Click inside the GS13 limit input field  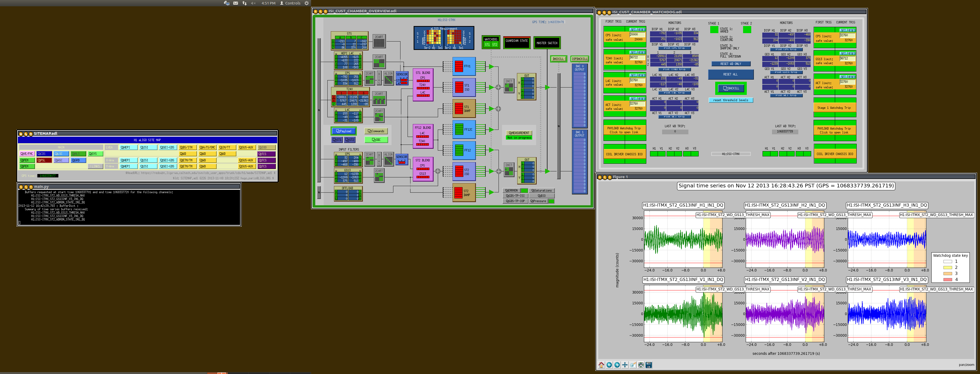click(848, 59)
